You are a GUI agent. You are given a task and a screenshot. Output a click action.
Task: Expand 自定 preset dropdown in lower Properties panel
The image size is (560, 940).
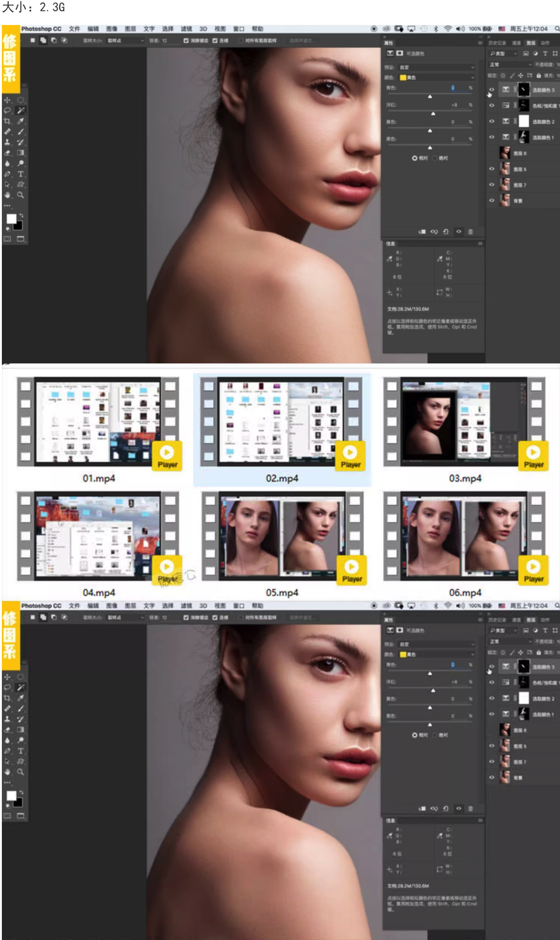[x=436, y=644]
